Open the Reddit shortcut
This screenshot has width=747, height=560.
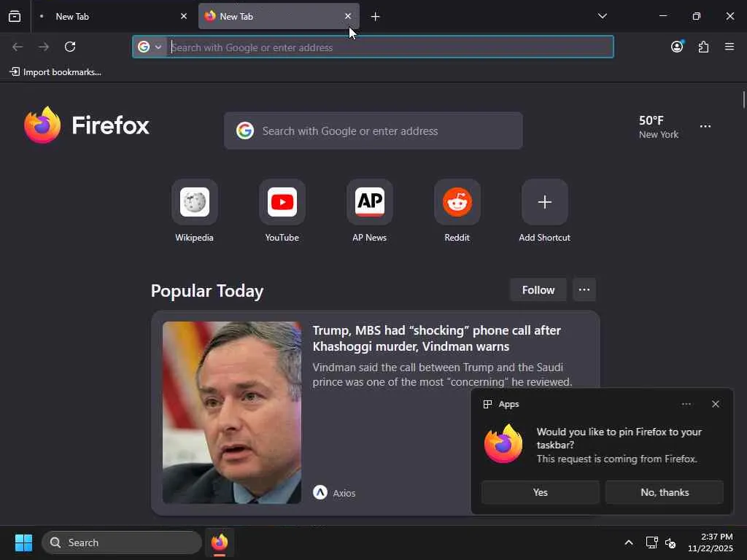pos(457,211)
